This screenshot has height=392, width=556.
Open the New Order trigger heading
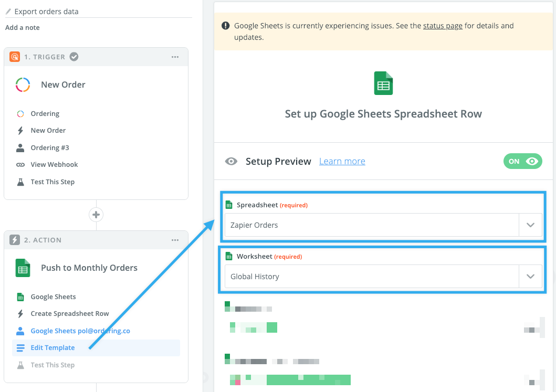(x=63, y=84)
